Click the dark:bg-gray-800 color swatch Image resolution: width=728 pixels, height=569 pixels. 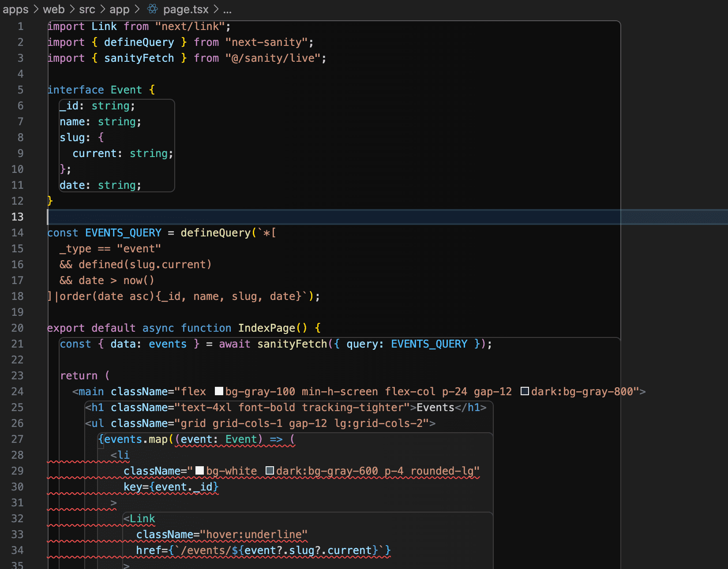pos(525,391)
